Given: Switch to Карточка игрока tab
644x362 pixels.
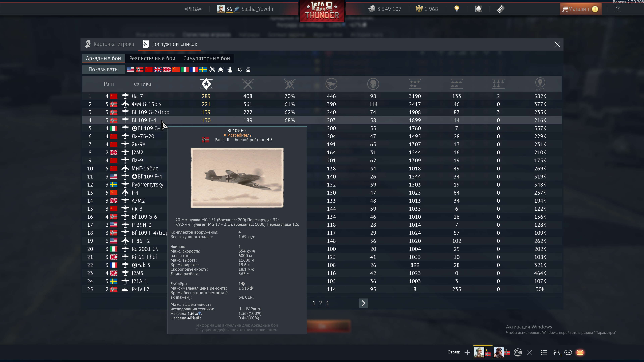Looking at the screenshot, I should (x=110, y=44).
